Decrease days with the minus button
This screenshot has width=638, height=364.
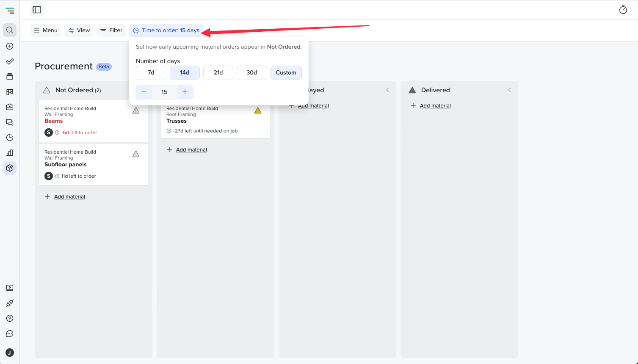coord(144,92)
